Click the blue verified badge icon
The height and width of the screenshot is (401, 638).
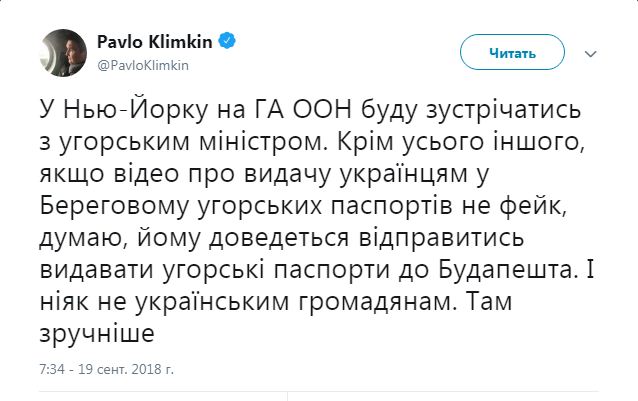pyautogui.click(x=227, y=41)
